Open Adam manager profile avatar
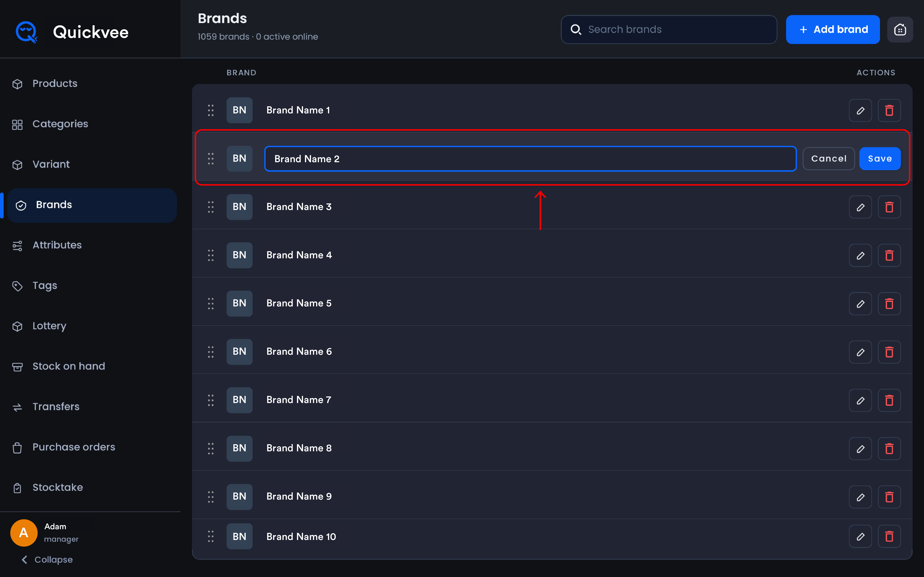The width and height of the screenshot is (924, 577). coord(24,532)
